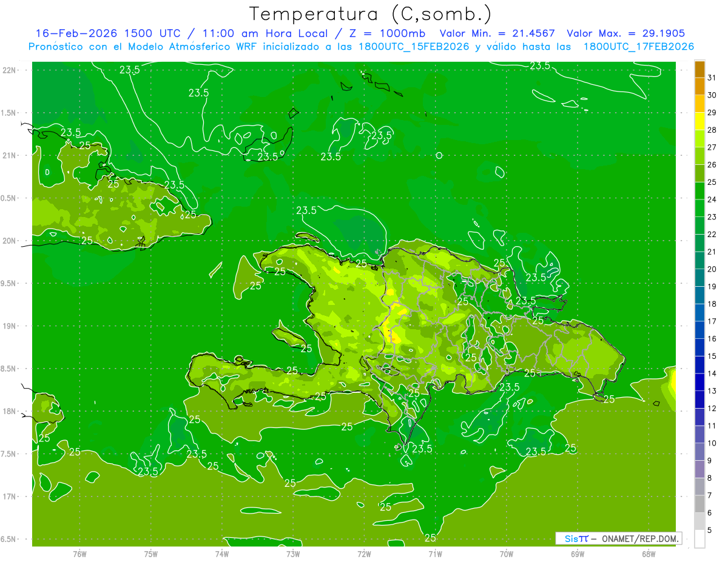Select the orange colorbar swatch above 31

699,69
